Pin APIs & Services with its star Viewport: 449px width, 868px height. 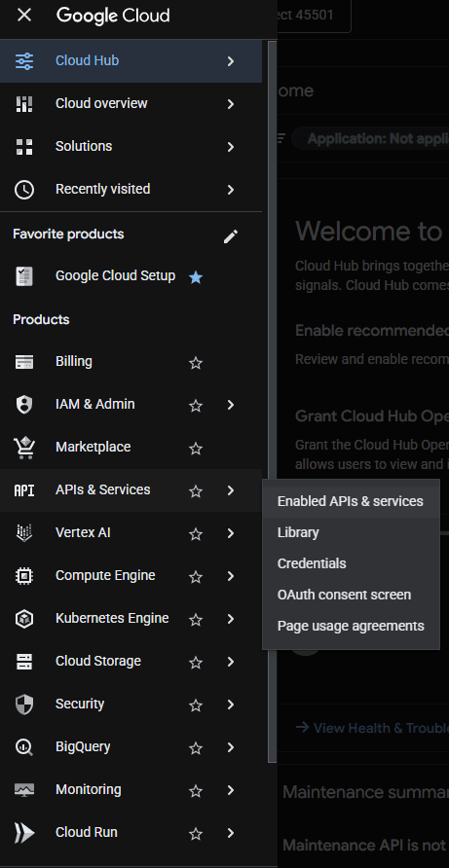tap(196, 491)
